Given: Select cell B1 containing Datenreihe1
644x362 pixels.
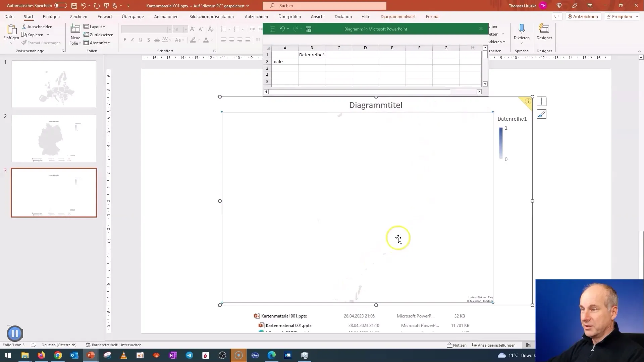Looking at the screenshot, I should (x=312, y=55).
